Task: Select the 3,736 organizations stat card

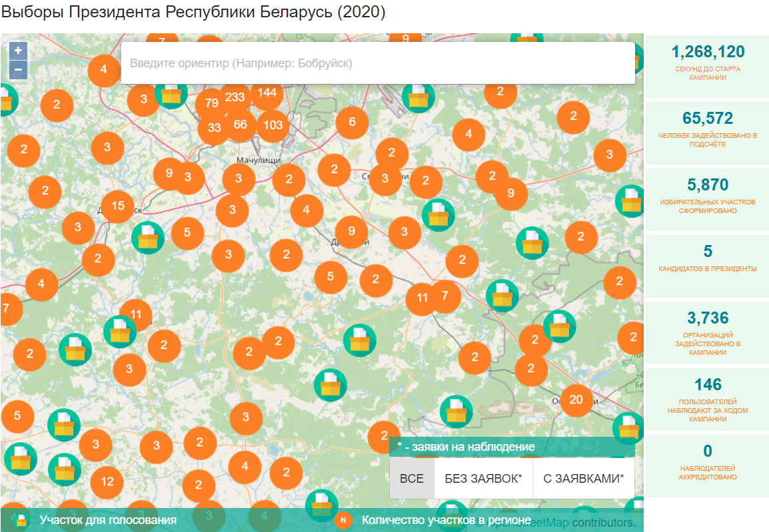Action: (x=707, y=332)
